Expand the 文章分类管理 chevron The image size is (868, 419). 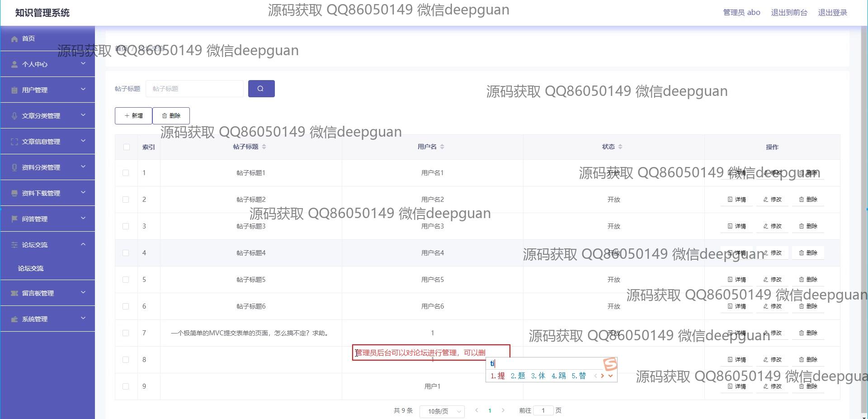83,115
